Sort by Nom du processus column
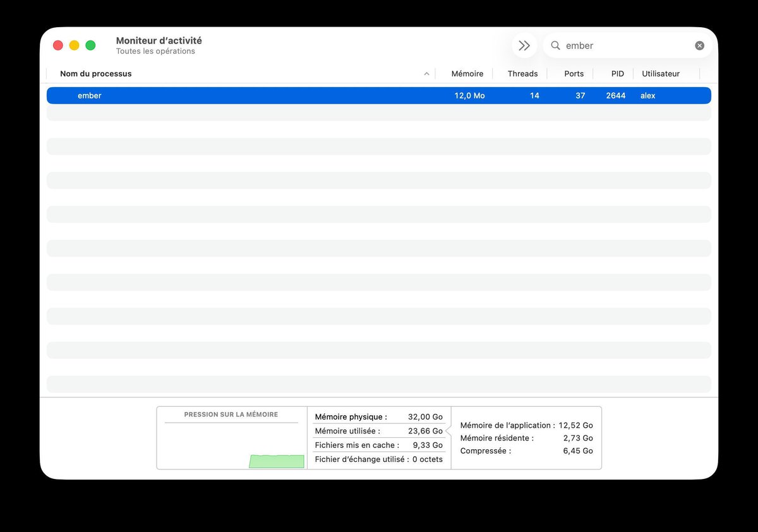758x532 pixels. pos(96,74)
